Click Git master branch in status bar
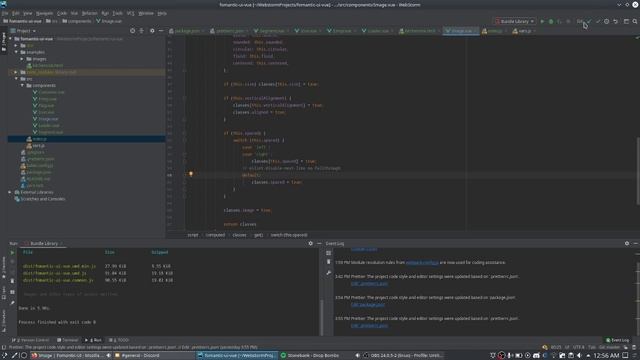Viewport: 640px width, 360px height. point(609,347)
